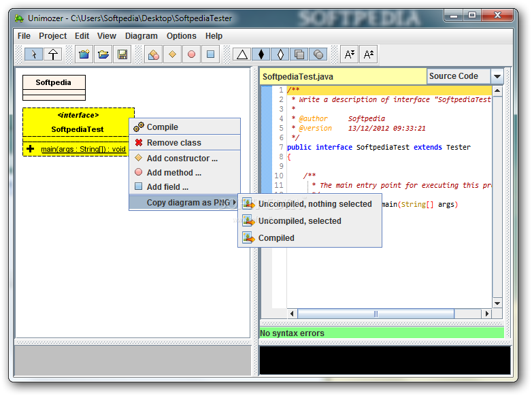The width and height of the screenshot is (532, 396).
Task: Expand the Copy diagram as PNG submenu
Action: pos(184,203)
